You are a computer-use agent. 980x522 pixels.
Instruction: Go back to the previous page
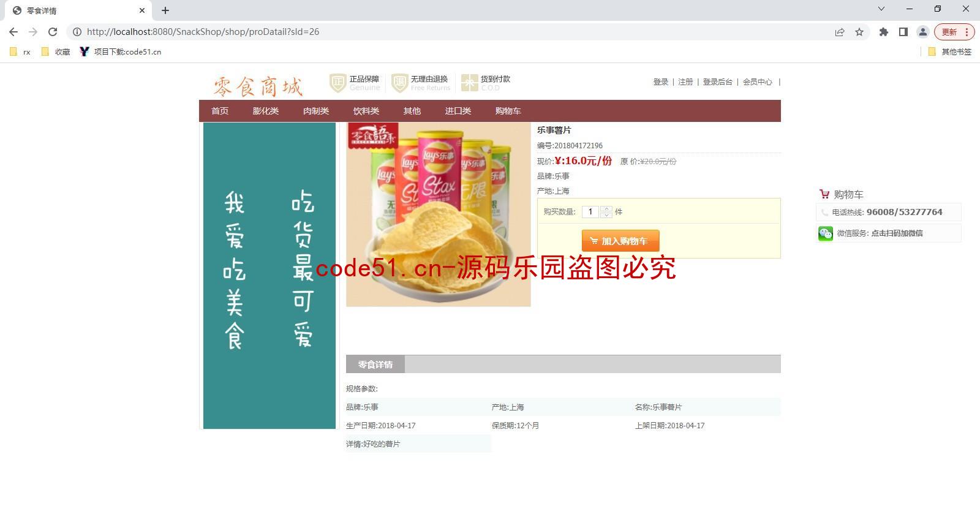point(13,32)
